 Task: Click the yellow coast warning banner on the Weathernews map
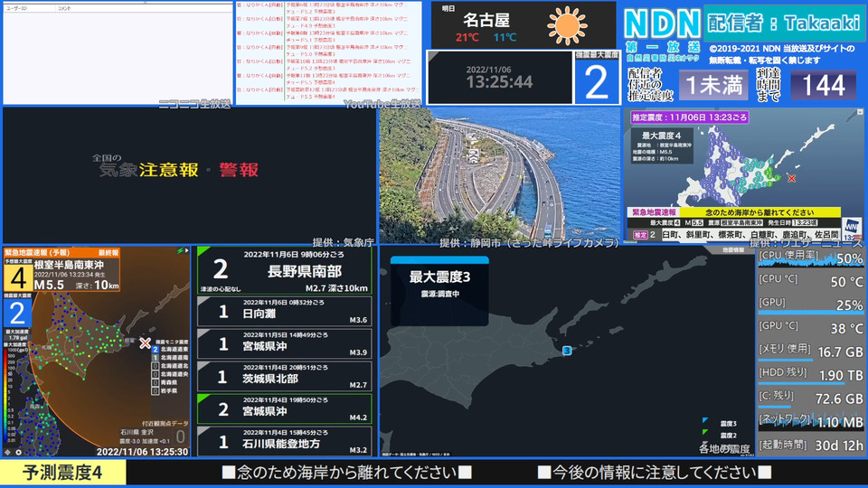click(x=759, y=212)
